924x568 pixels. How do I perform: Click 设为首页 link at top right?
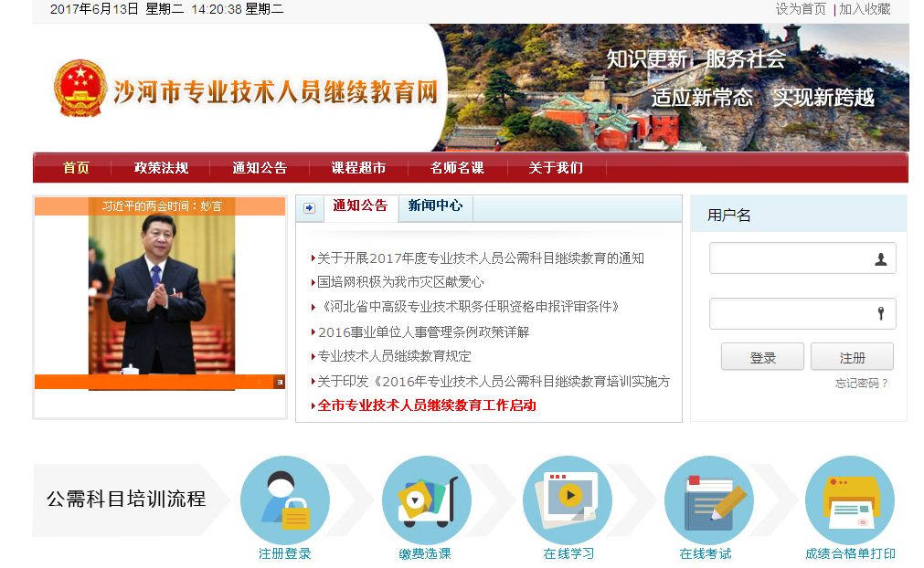tap(801, 9)
